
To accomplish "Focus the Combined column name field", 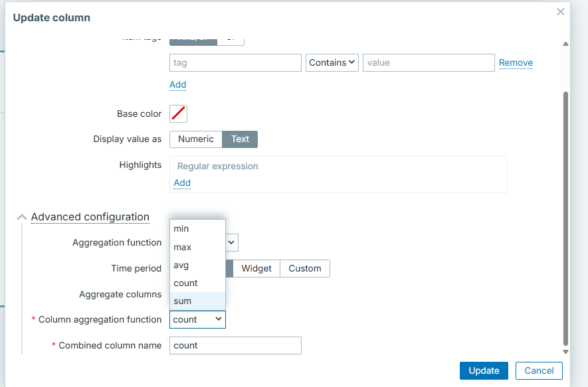I will (235, 345).
